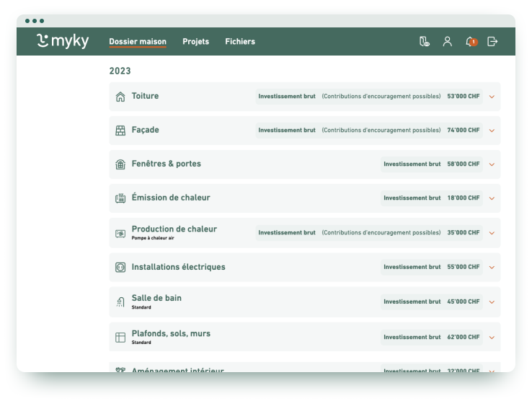Click the Fenêtres & portes icon
Viewport: 532px width, 401px height.
pyautogui.click(x=120, y=164)
